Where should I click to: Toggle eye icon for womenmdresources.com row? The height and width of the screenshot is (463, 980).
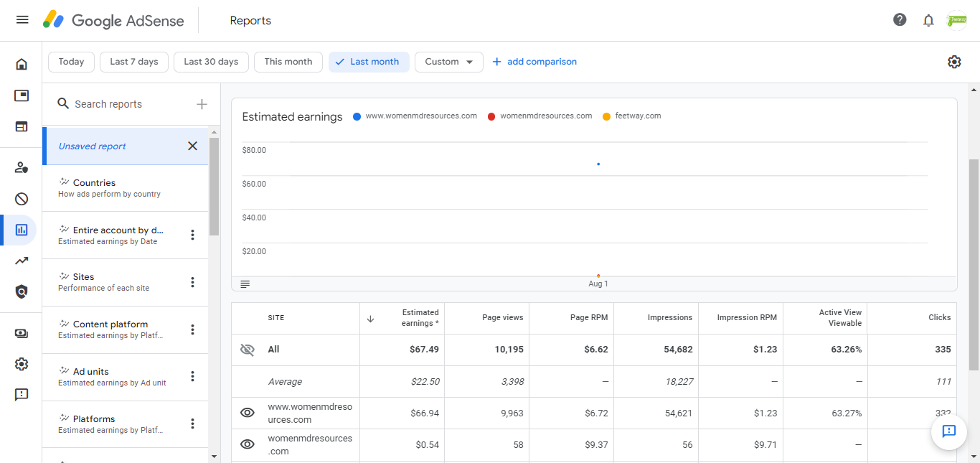tap(248, 444)
